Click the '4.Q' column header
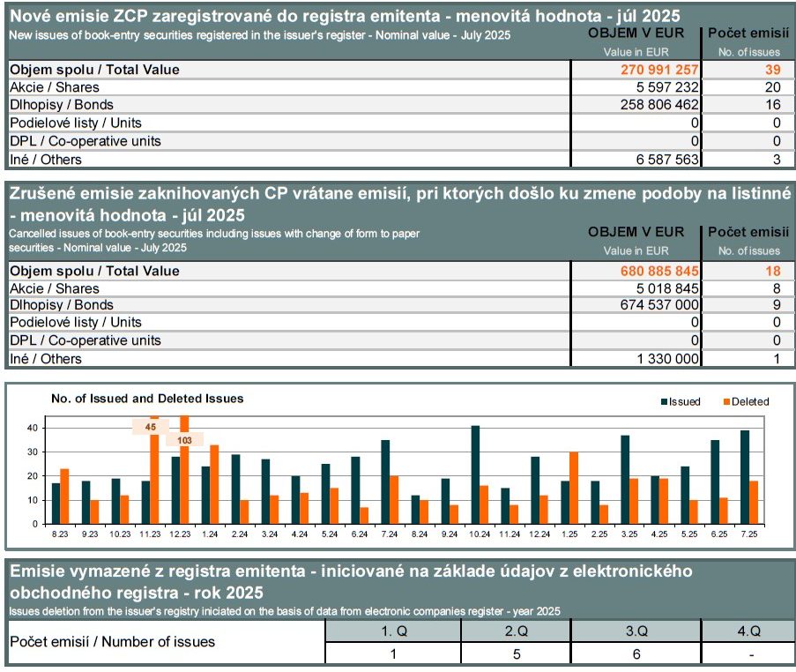 (x=748, y=631)
